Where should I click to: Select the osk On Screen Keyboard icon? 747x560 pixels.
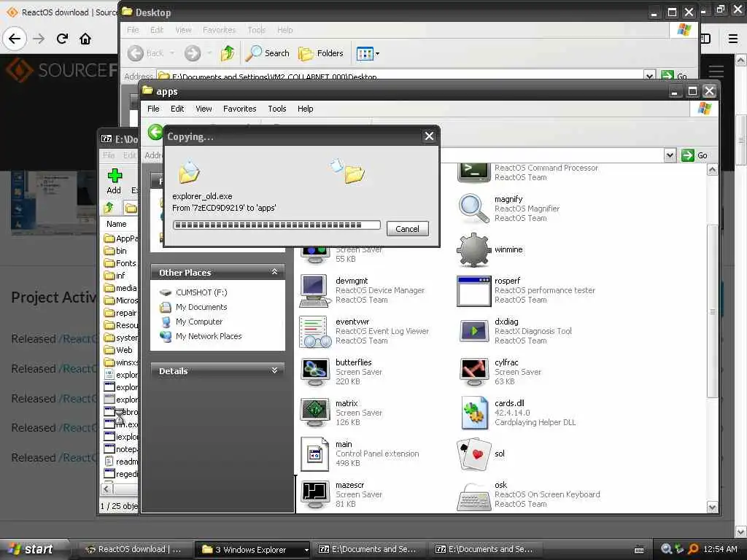tap(473, 496)
